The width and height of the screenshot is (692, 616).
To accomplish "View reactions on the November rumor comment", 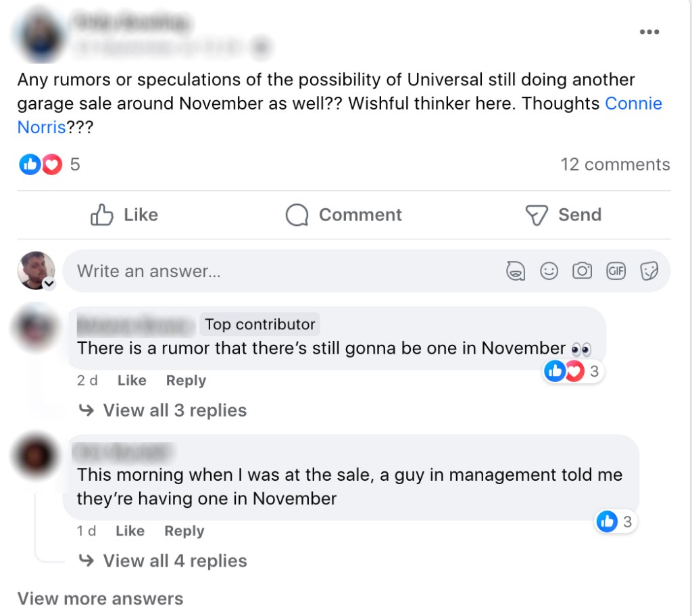I will (573, 371).
